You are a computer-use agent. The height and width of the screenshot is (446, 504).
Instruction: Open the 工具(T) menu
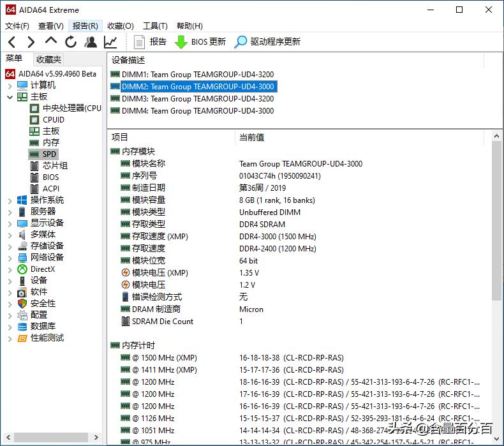tap(155, 26)
